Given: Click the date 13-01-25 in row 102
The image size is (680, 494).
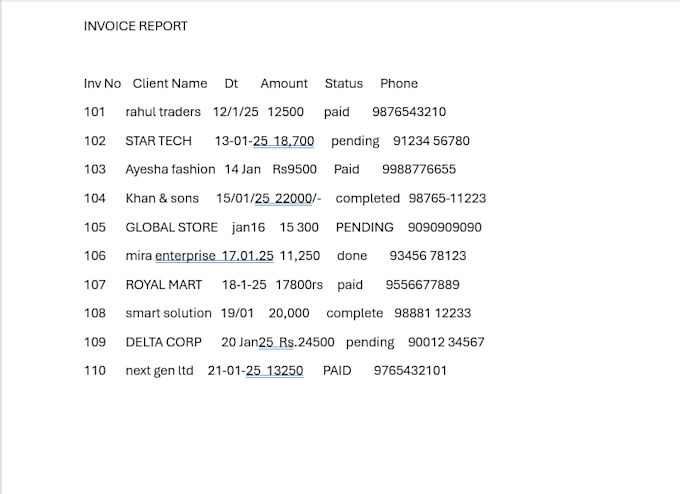Looking at the screenshot, I should [x=241, y=141].
